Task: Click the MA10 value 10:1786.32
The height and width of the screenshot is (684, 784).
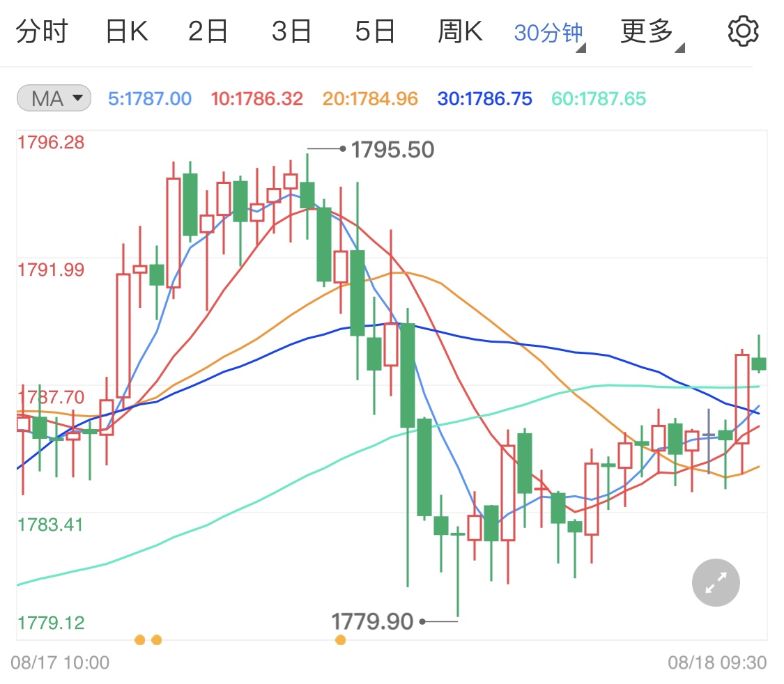Action: click(x=256, y=99)
